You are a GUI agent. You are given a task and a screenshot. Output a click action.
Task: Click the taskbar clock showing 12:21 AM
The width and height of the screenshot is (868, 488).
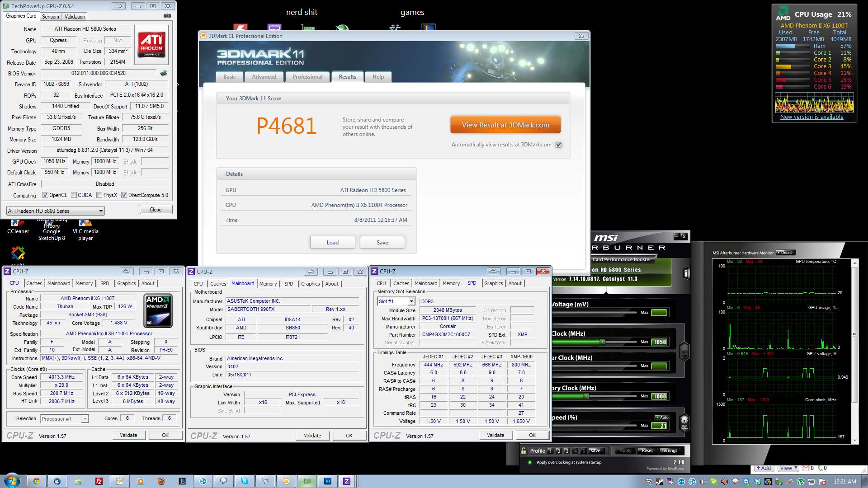click(x=844, y=482)
